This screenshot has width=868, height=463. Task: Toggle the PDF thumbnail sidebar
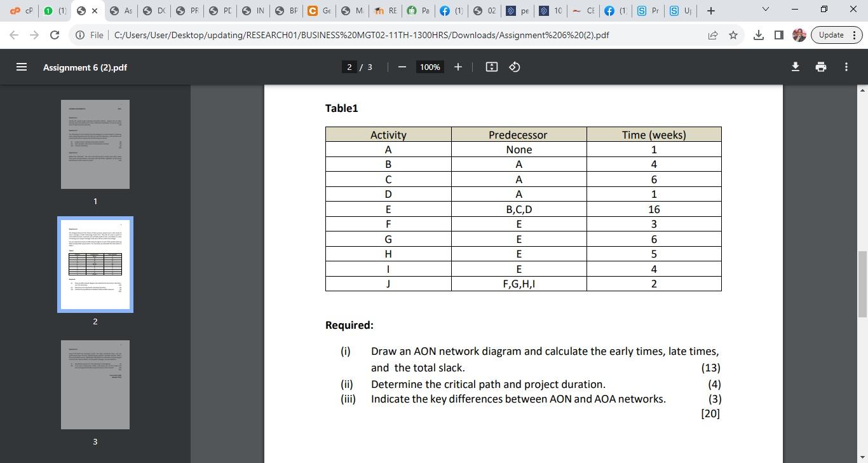(22, 67)
